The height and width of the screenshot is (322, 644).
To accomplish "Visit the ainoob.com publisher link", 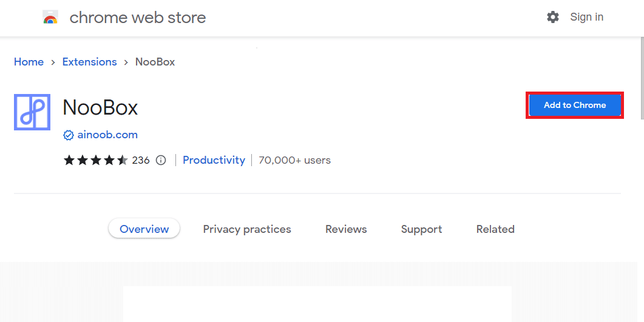I will click(107, 135).
